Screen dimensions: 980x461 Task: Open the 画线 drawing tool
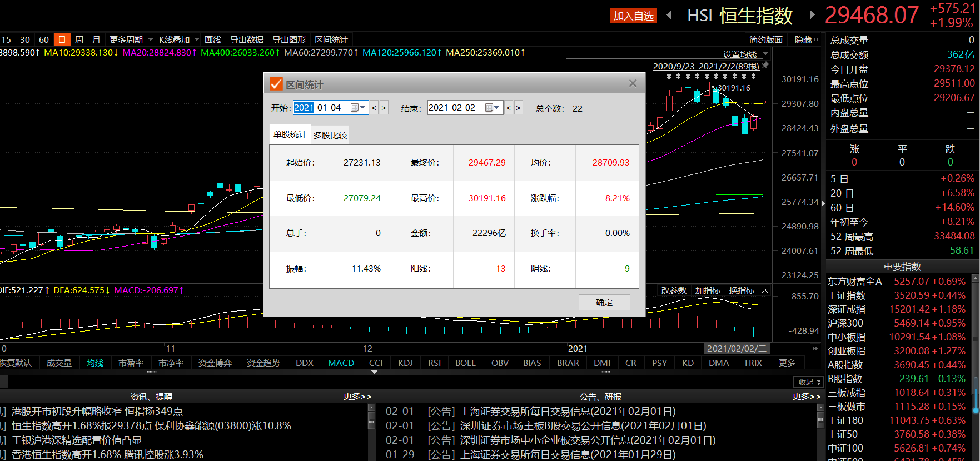pyautogui.click(x=213, y=39)
